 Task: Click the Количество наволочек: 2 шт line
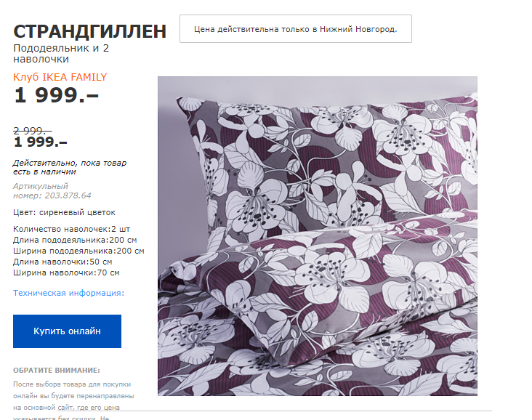72,229
